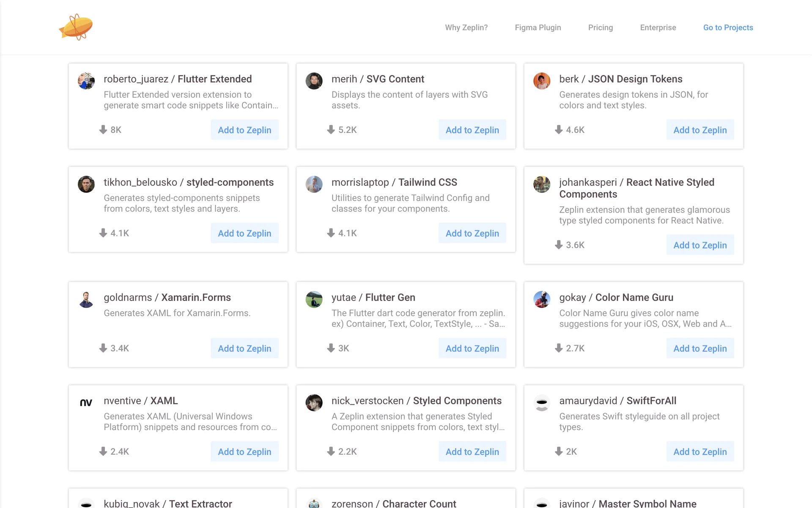Image resolution: width=812 pixels, height=508 pixels.
Task: Add the SwiftForAll extension to Zeplin
Action: pyautogui.click(x=700, y=452)
